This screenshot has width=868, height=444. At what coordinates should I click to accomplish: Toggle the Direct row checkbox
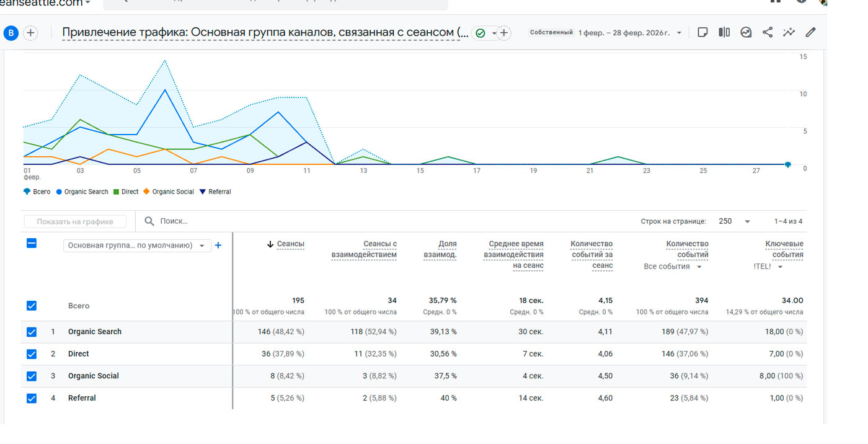[x=32, y=354]
